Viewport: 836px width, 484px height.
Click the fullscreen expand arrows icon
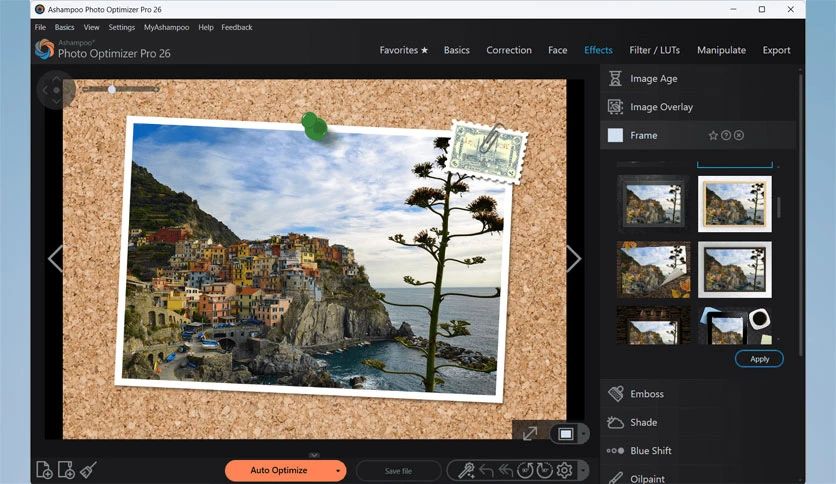point(530,433)
